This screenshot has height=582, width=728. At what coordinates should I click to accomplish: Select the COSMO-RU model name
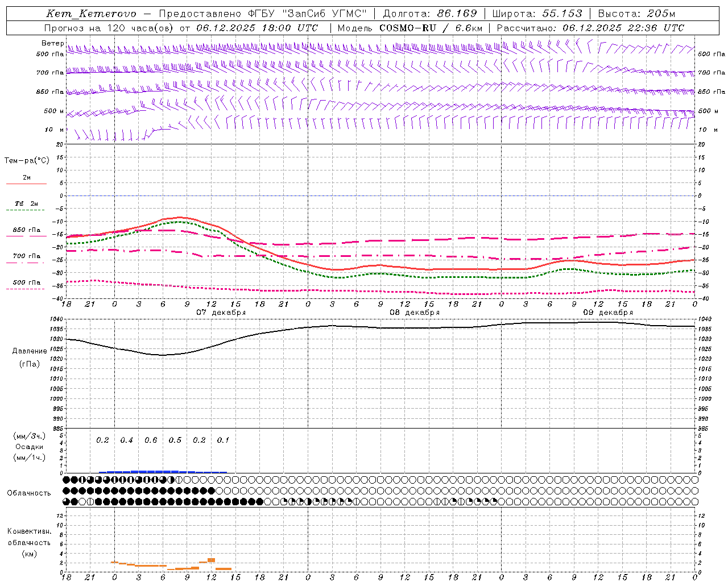click(x=403, y=28)
